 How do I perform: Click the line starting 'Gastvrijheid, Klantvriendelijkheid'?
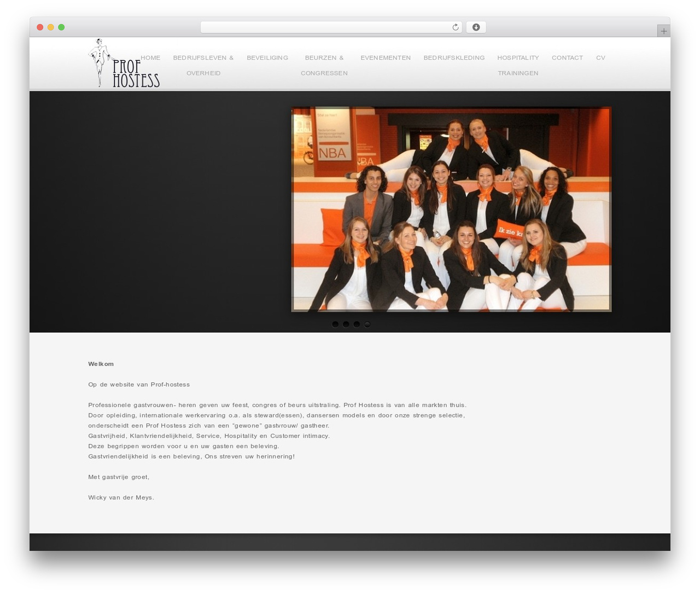pyautogui.click(x=209, y=436)
